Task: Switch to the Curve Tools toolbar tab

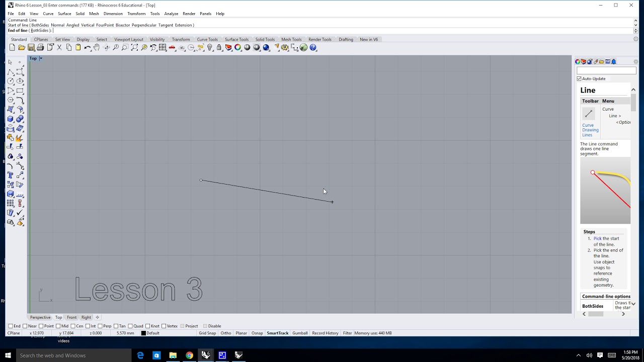Action: (207, 39)
